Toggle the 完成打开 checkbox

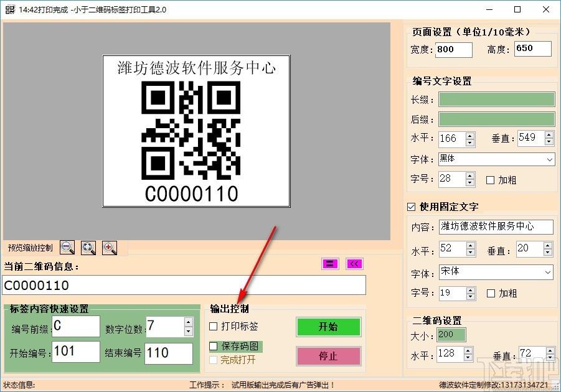pos(213,360)
